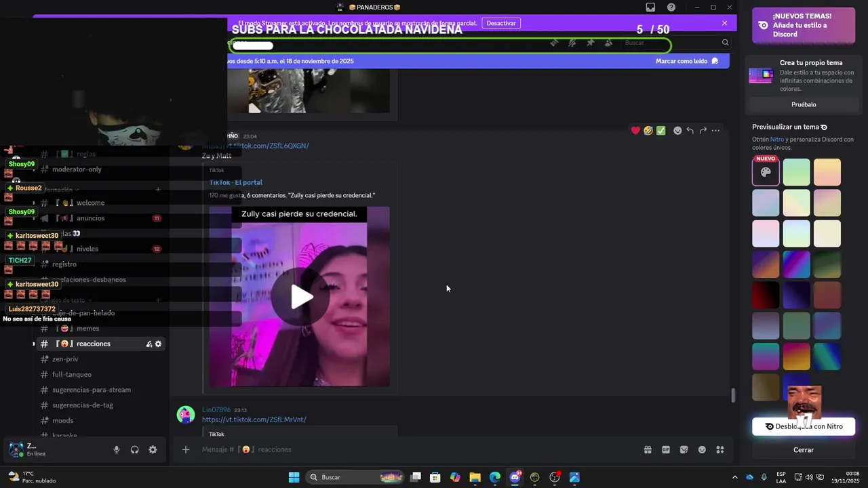This screenshot has width=868, height=488.
Task: Open the GIF picker icon
Action: (666, 449)
